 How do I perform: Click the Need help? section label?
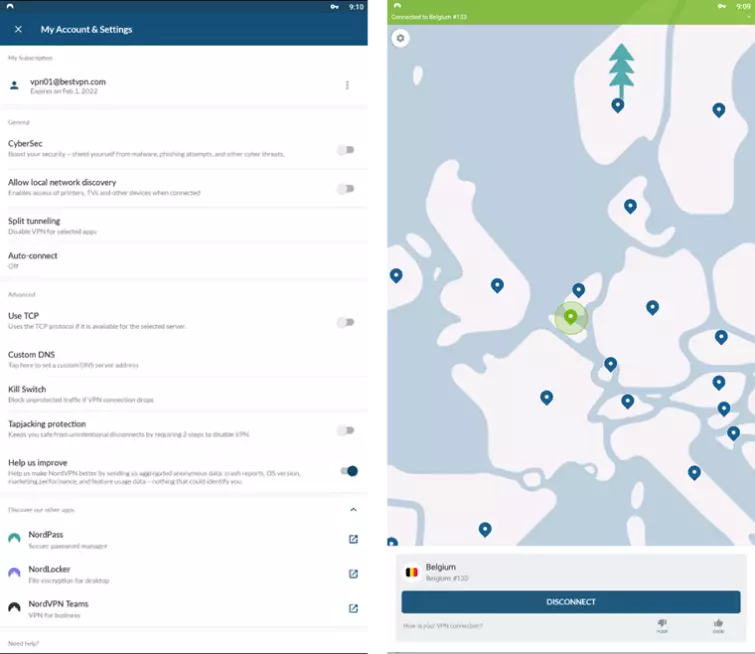coord(24,643)
